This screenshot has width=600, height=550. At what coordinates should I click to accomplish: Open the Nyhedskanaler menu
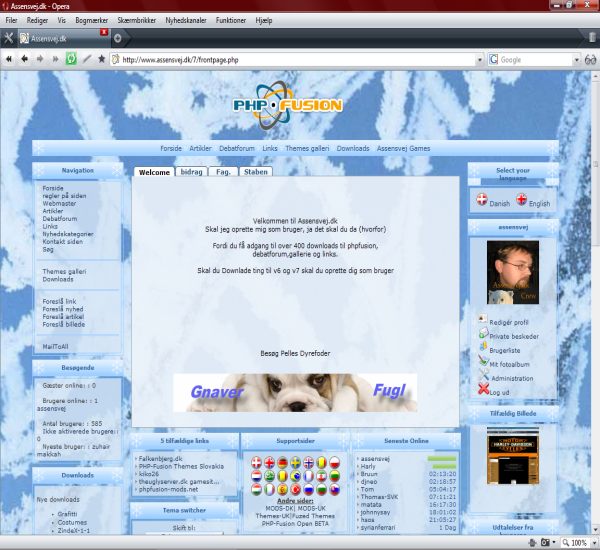click(186, 20)
